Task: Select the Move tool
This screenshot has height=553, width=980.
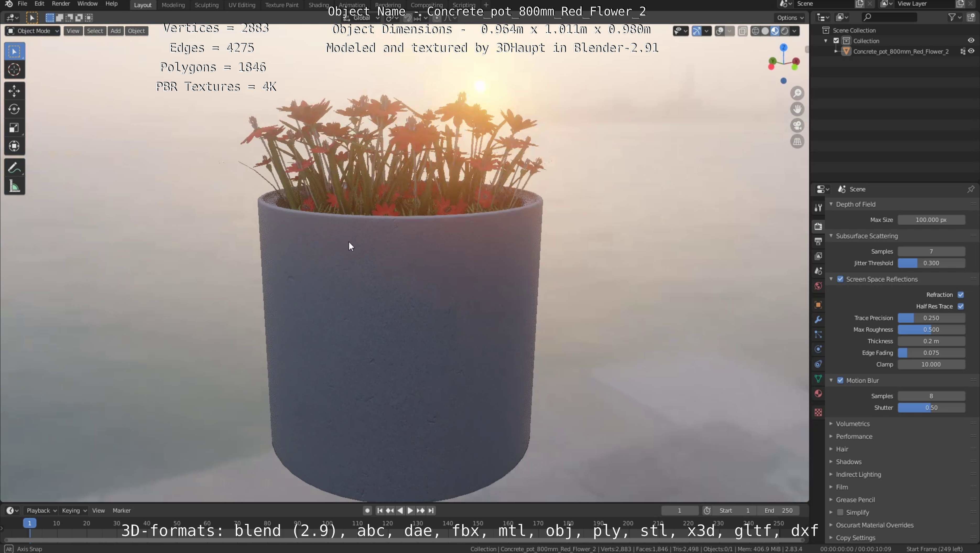Action: tap(14, 91)
